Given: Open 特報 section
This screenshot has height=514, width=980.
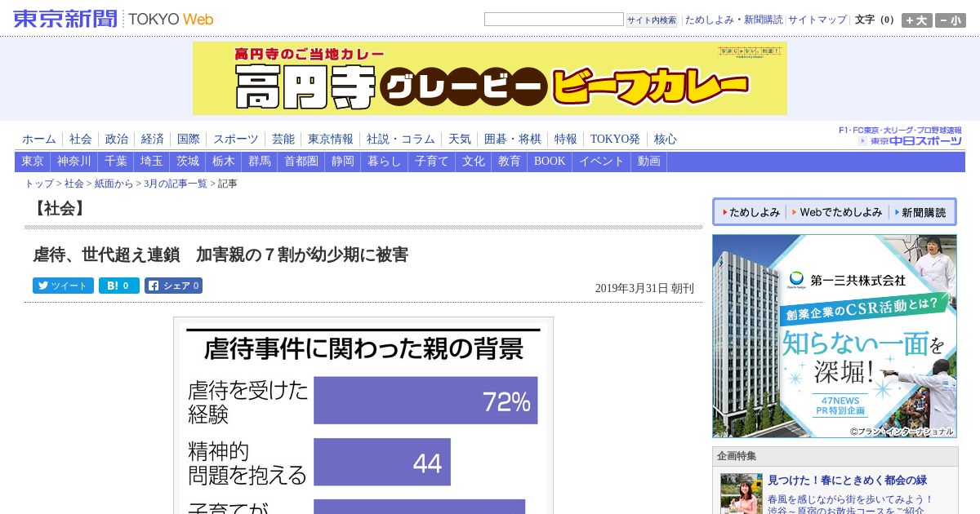Looking at the screenshot, I should [x=566, y=140].
